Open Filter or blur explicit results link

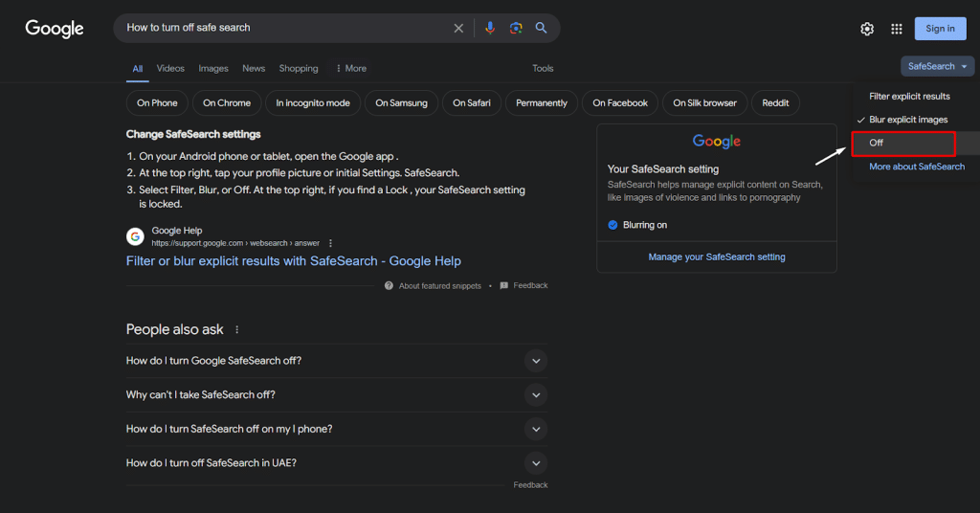point(294,261)
